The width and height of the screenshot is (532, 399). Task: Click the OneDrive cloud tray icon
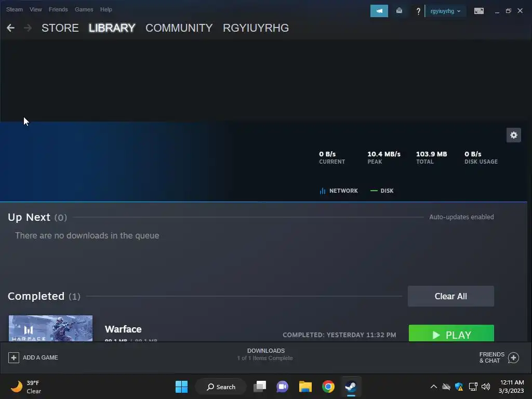pyautogui.click(x=446, y=387)
